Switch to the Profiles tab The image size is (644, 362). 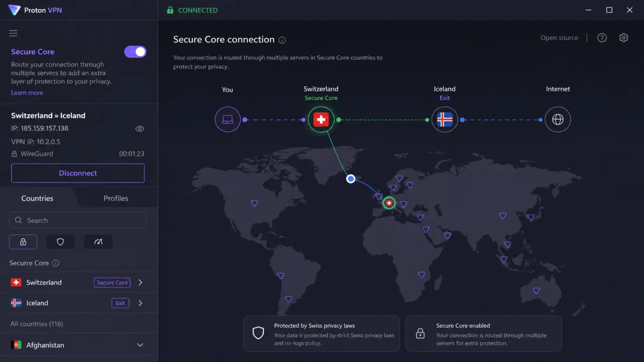(116, 198)
